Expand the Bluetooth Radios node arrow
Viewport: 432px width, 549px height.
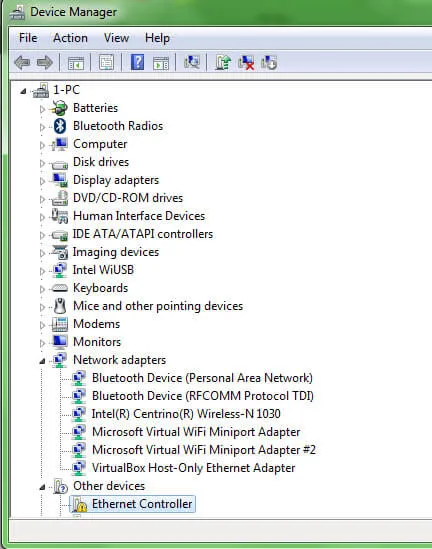point(42,127)
